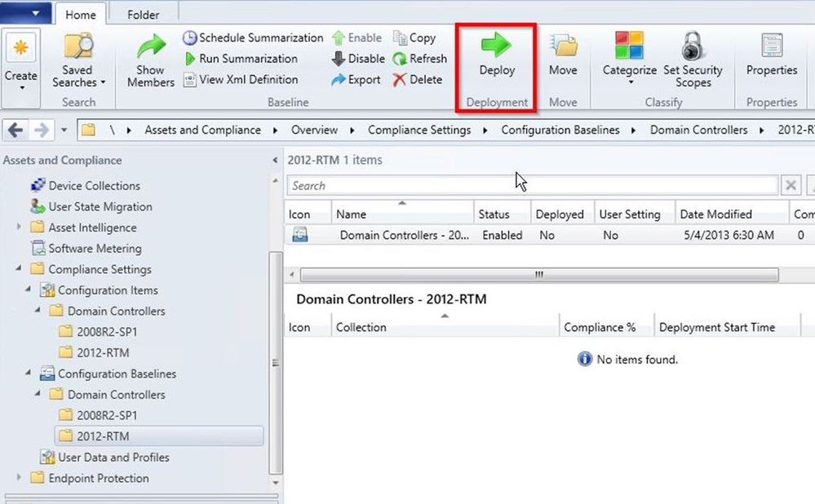Click the Saved Searches dropdown arrow
The width and height of the screenshot is (815, 504).
pyautogui.click(x=103, y=82)
